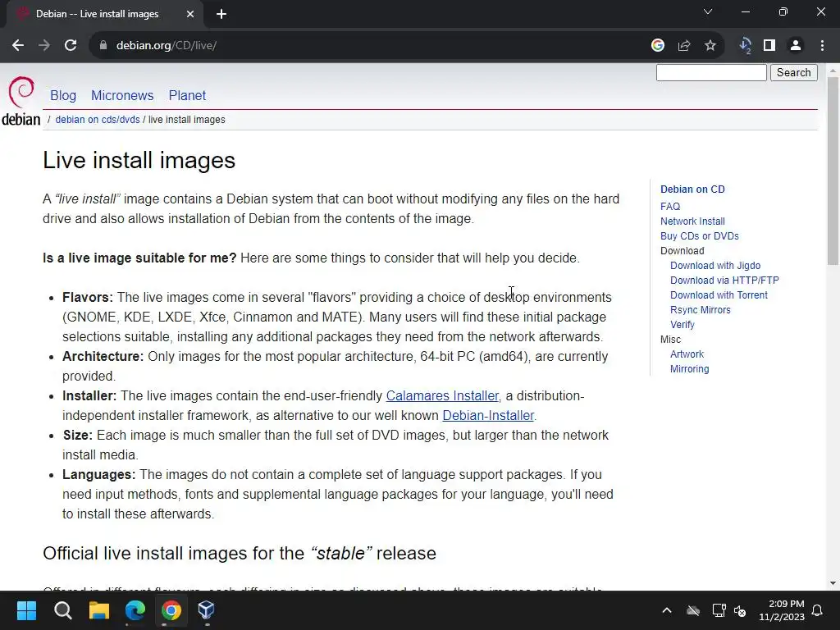
Task: Launch Microsoft Edge from taskbar
Action: (x=135, y=610)
